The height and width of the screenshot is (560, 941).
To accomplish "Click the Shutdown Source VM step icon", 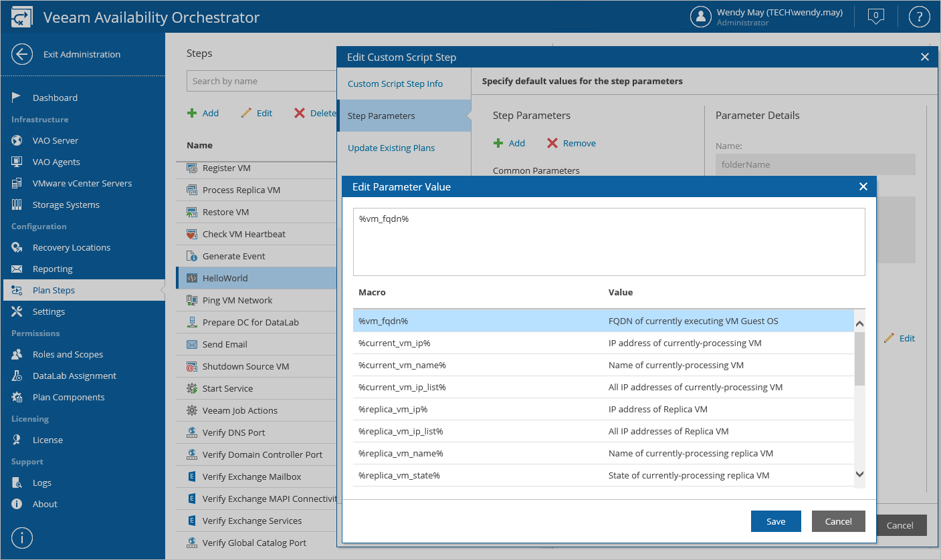I will pos(191,366).
